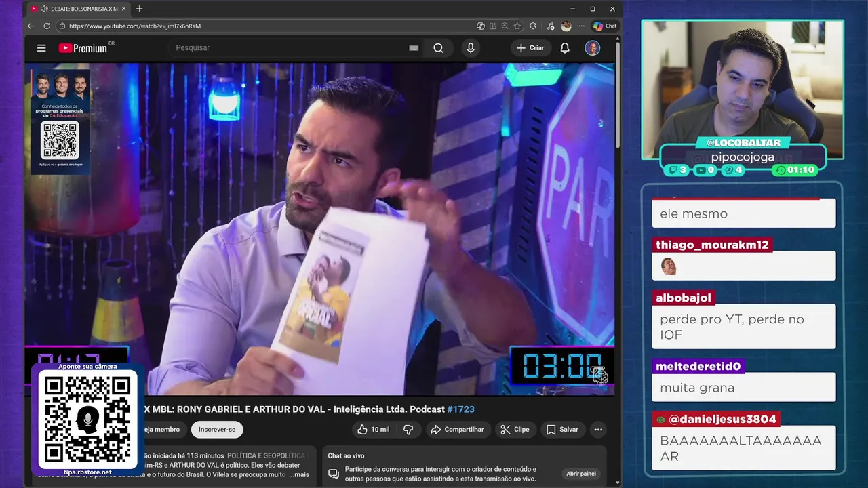
Task: Click the zoom magnifier icon in address bar
Action: click(505, 26)
